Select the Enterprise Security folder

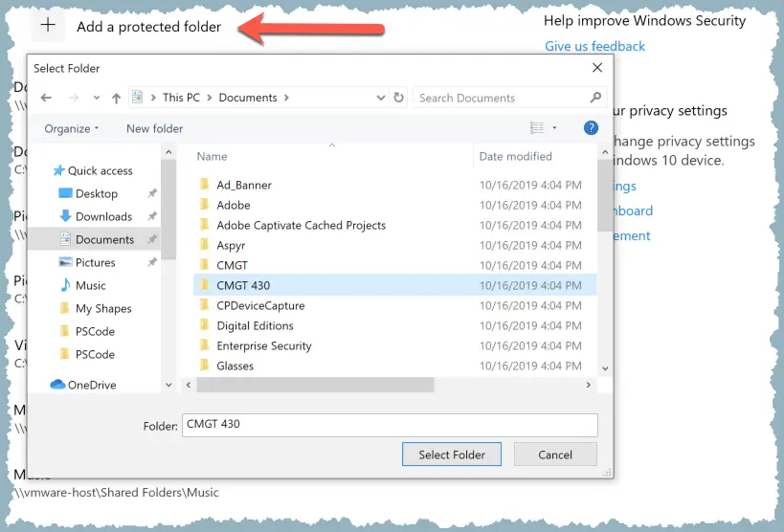coord(264,345)
